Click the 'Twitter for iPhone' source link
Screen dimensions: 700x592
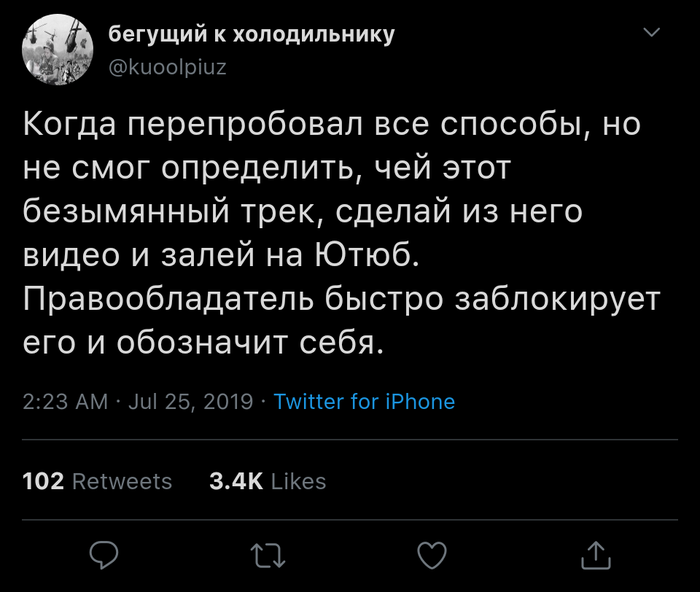point(364,402)
